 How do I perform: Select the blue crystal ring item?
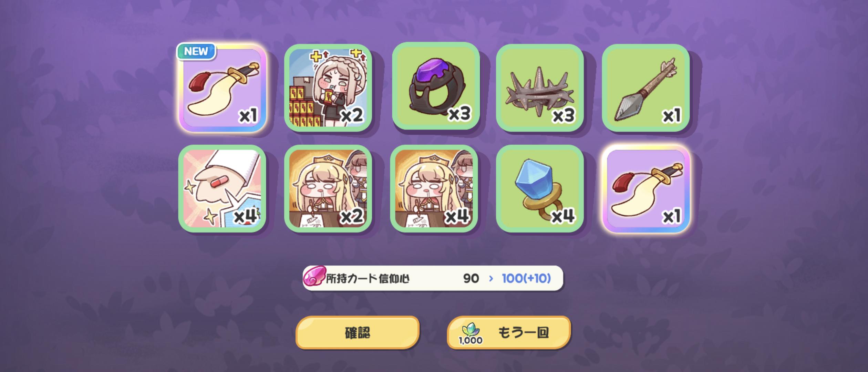click(540, 188)
